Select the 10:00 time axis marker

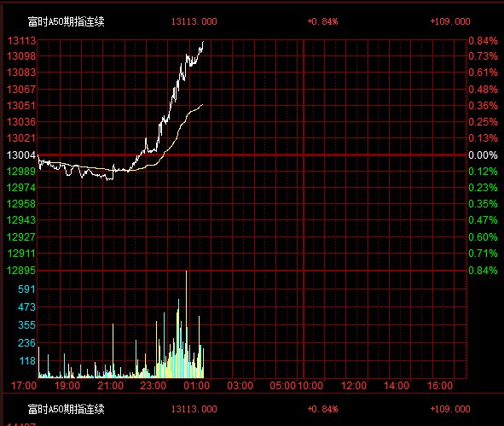click(x=310, y=386)
